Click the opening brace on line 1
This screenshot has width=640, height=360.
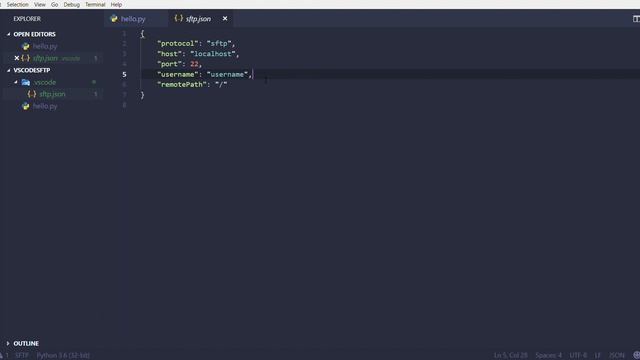(x=142, y=34)
